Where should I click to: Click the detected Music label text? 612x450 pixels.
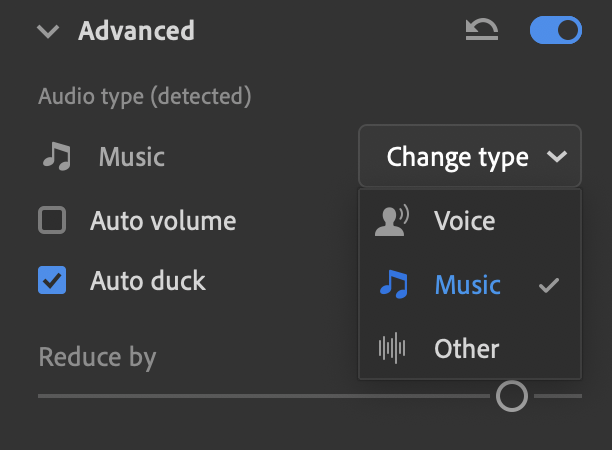coord(132,157)
